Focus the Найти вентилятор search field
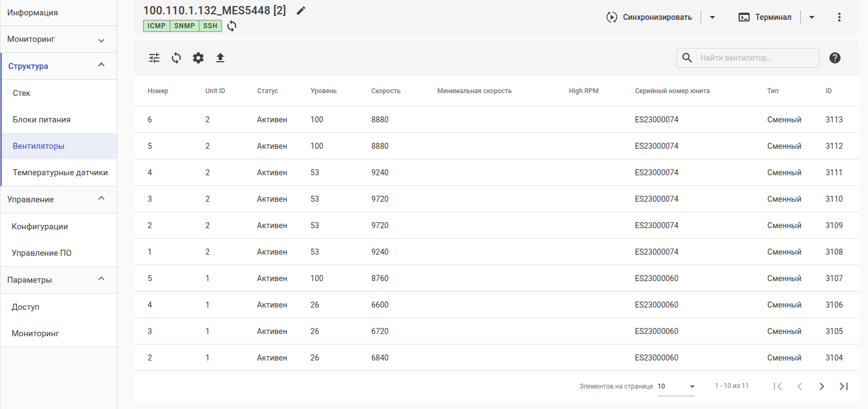The height and width of the screenshot is (409, 868). pyautogui.click(x=755, y=58)
